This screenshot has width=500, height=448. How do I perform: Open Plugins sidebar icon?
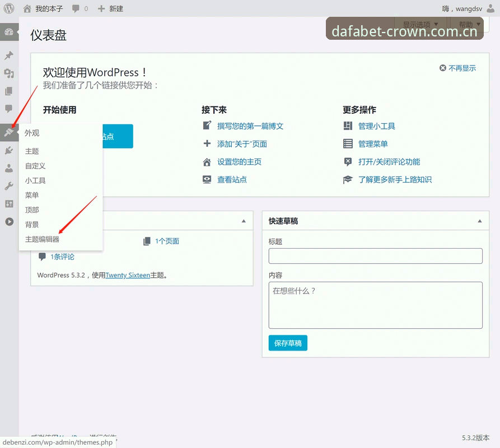[9, 150]
